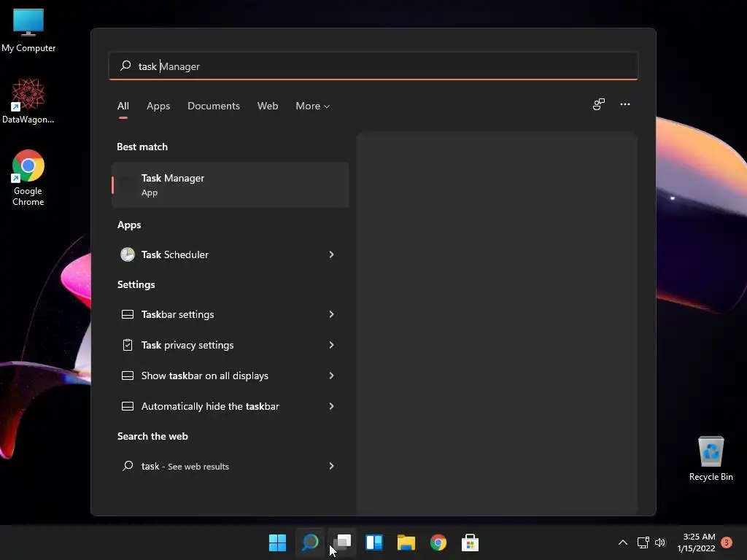Open the notification count badge

click(727, 542)
